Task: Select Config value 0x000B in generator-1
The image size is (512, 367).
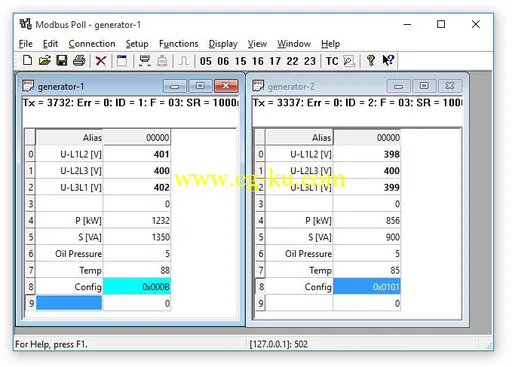Action: point(137,287)
